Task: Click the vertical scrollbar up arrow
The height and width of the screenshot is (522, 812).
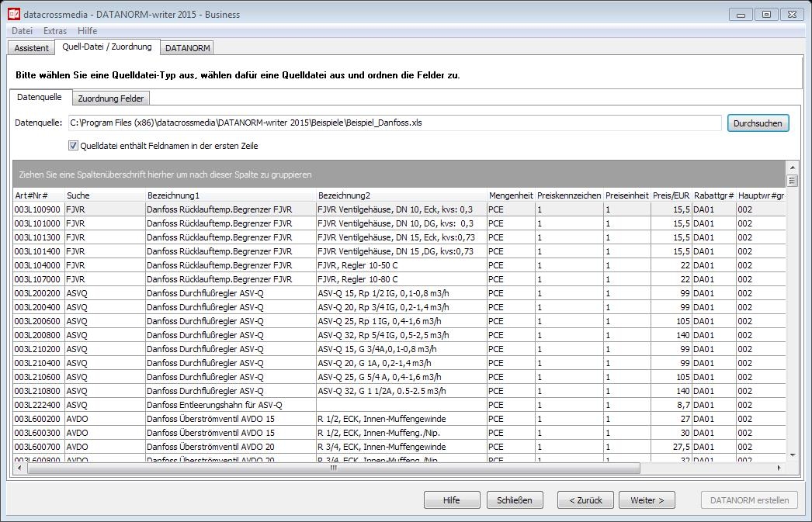Action: pyautogui.click(x=793, y=168)
